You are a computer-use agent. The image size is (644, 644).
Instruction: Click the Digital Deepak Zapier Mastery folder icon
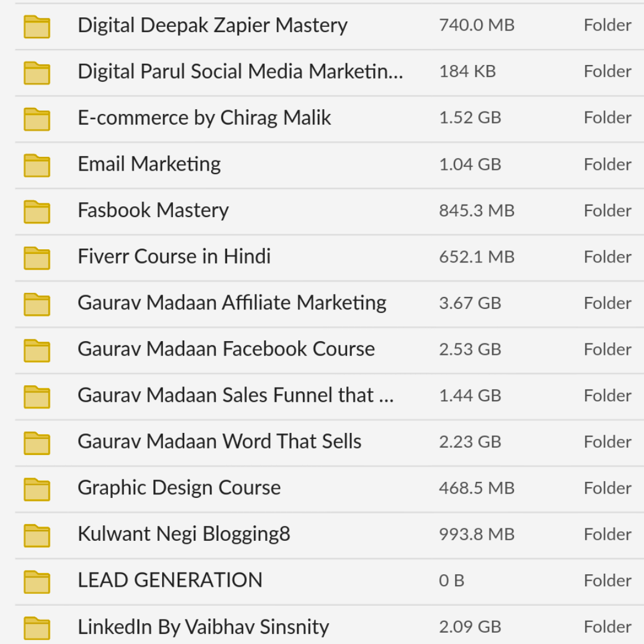tap(37, 27)
